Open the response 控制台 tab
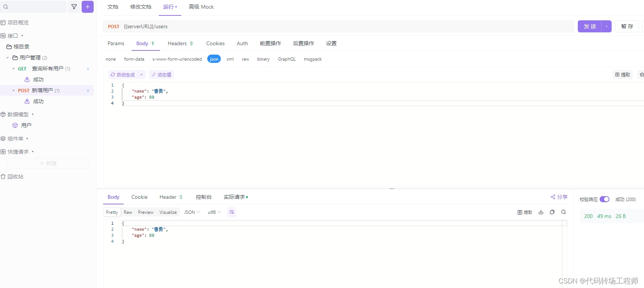The width and height of the screenshot is (644, 288). pyautogui.click(x=204, y=197)
